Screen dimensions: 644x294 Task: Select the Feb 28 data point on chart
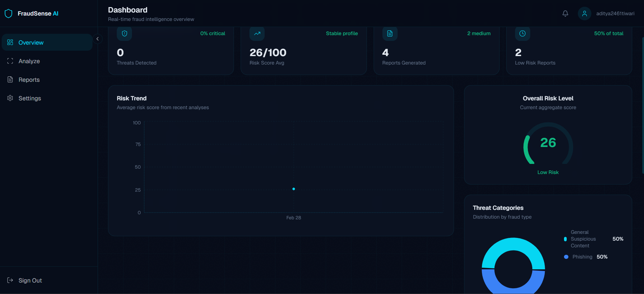(x=294, y=189)
